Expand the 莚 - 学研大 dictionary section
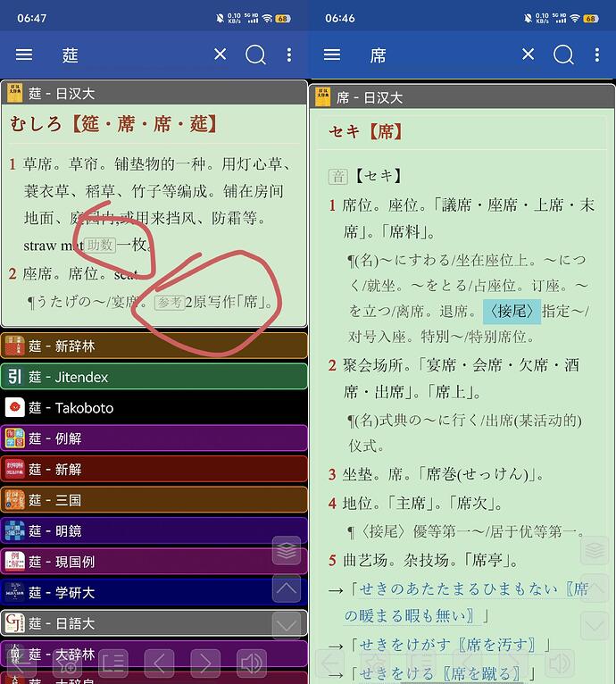Viewport: 616px width, 684px height. [154, 592]
